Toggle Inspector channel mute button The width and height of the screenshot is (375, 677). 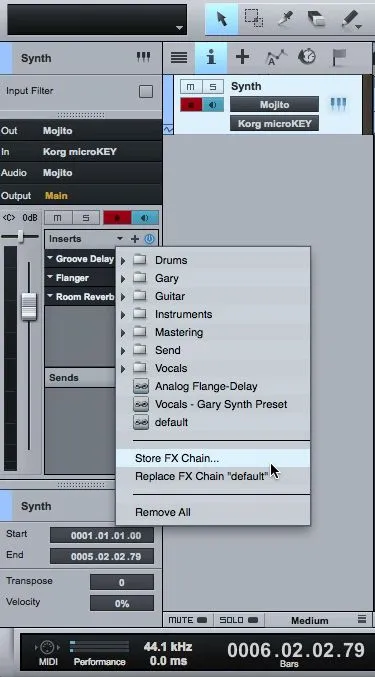coord(58,218)
